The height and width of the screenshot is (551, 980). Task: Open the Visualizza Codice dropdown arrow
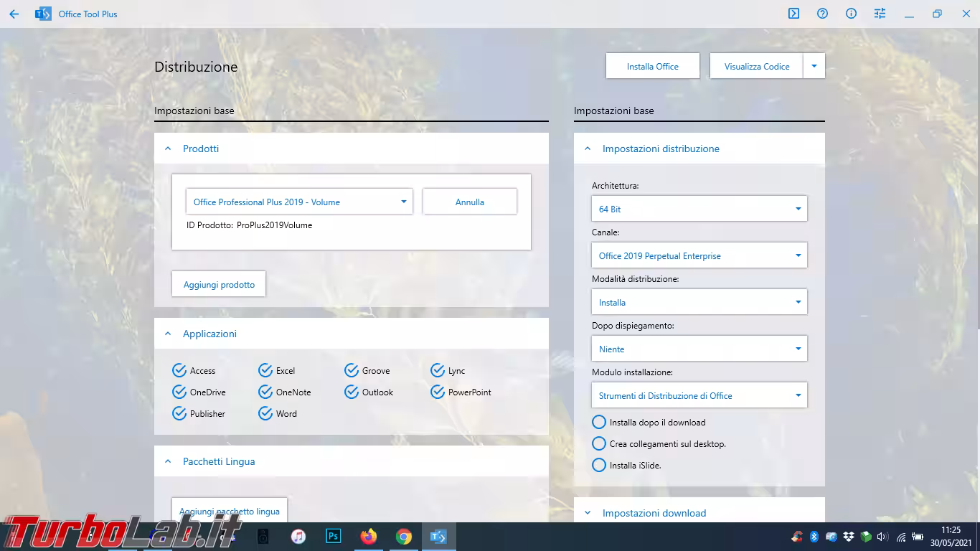coord(814,66)
